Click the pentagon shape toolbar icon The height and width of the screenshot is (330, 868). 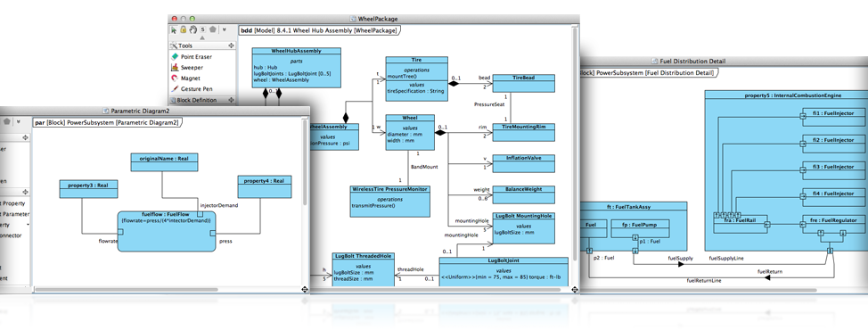point(213,30)
